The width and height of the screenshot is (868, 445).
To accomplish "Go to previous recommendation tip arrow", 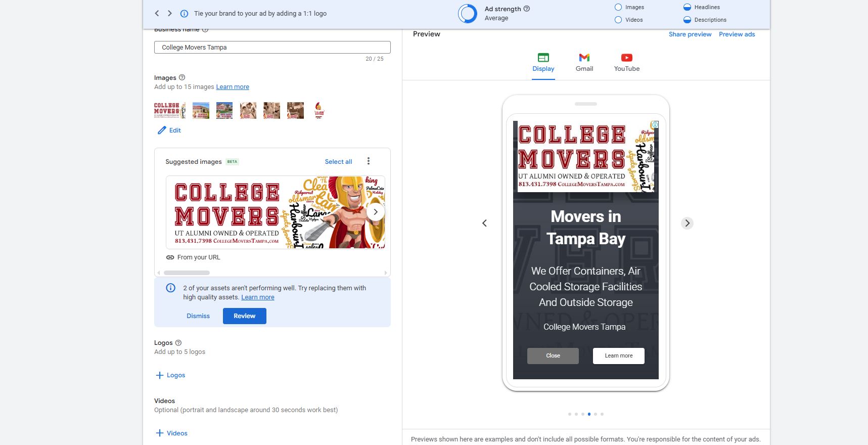I will coord(157,14).
